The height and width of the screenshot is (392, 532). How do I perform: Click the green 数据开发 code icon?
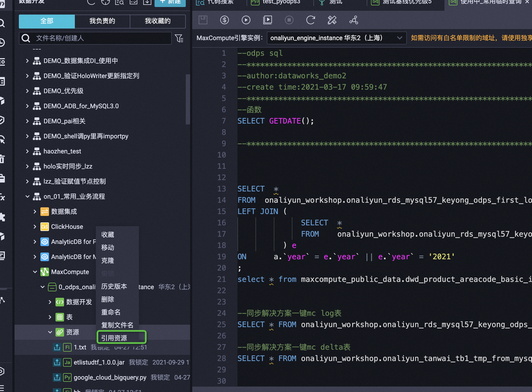(x=59, y=302)
